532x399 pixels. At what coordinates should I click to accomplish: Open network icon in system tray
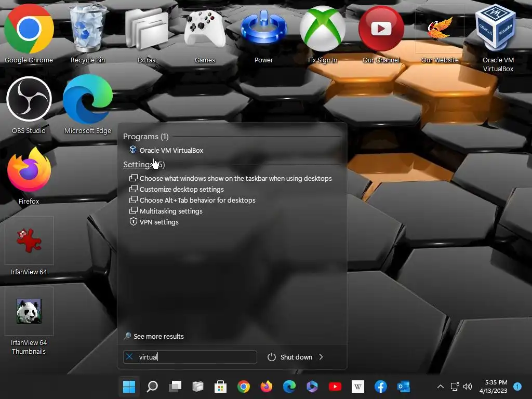click(x=455, y=387)
